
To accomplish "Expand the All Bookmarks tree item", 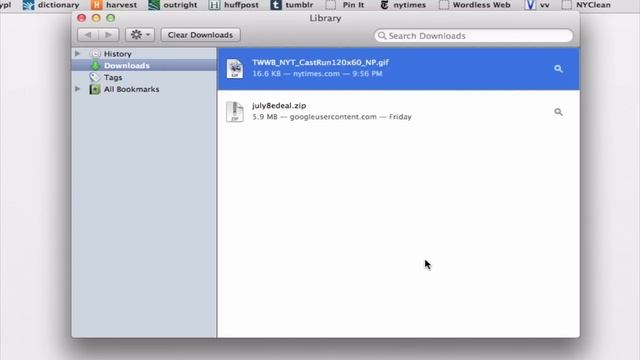I will coord(78,89).
